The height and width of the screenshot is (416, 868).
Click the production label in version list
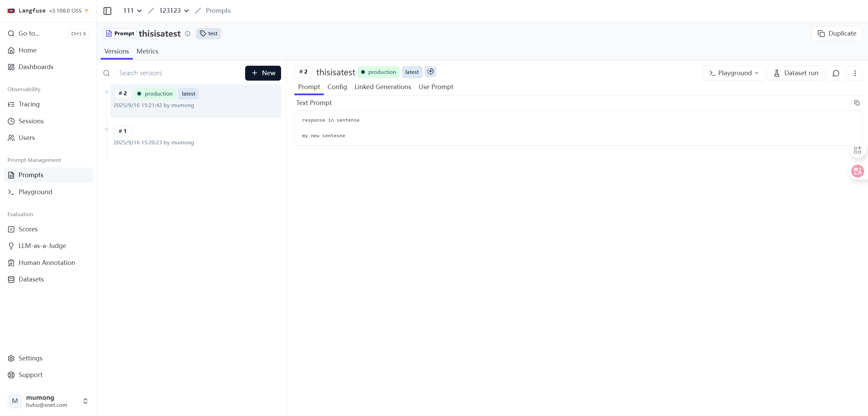point(155,94)
